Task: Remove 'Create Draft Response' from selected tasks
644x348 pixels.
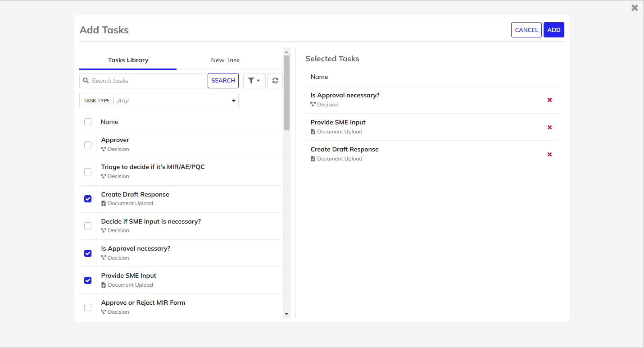Action: [x=549, y=155]
